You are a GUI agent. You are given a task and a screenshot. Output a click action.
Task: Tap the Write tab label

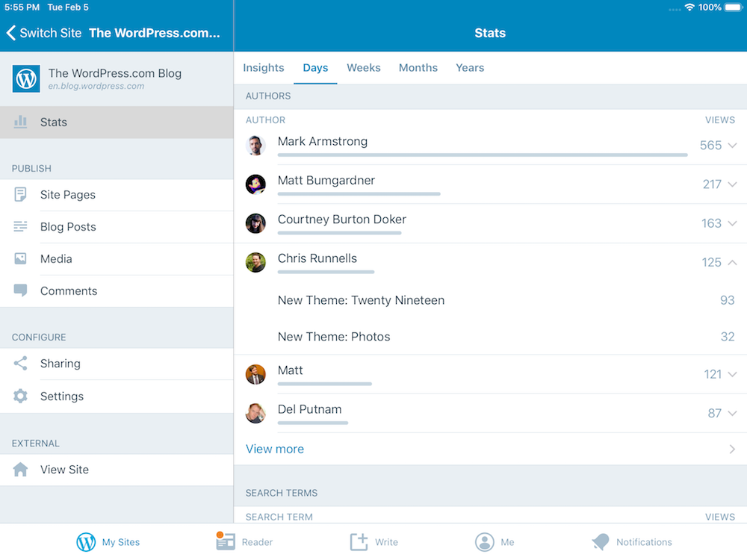point(386,542)
